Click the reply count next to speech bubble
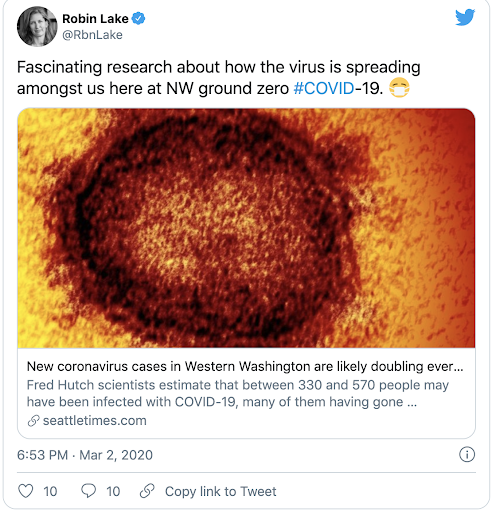The image size is (492, 512). [x=113, y=491]
